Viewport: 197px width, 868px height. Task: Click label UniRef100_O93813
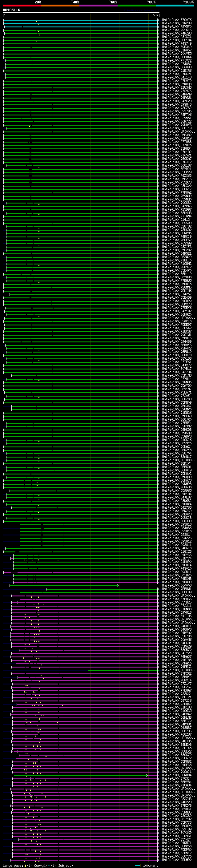click(177, 524)
